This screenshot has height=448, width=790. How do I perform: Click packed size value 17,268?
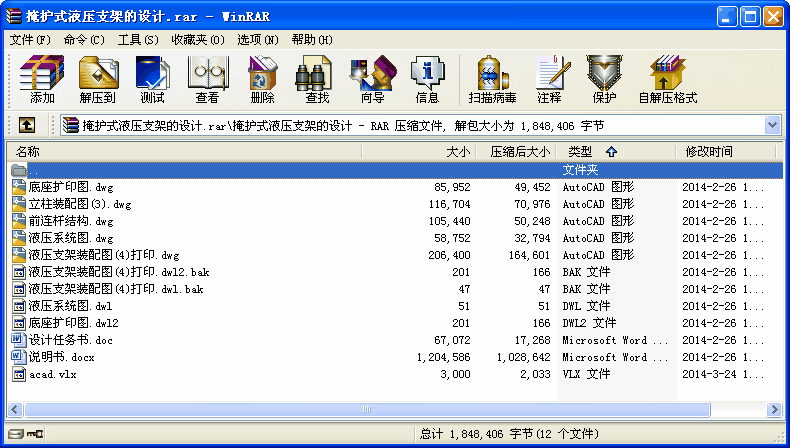[x=533, y=340]
